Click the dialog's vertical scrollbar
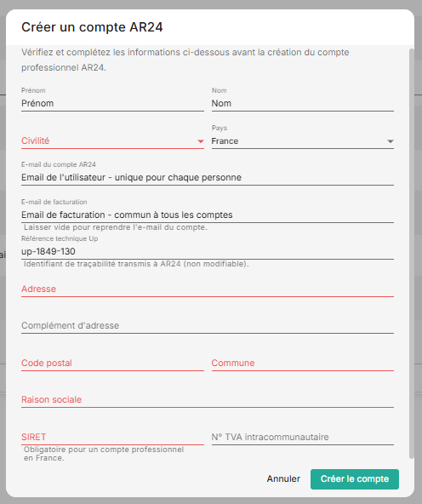This screenshot has width=422, height=504. click(412, 254)
